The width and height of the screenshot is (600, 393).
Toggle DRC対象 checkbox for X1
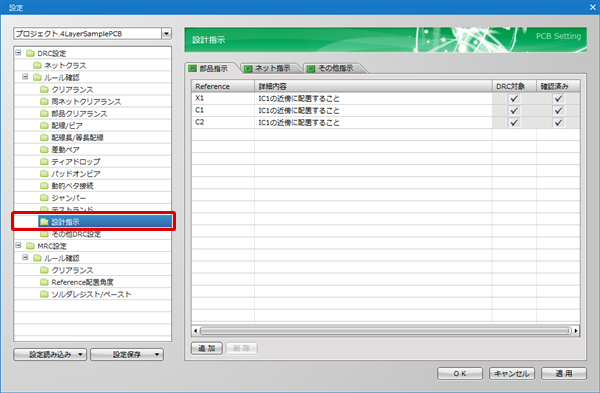[x=514, y=98]
